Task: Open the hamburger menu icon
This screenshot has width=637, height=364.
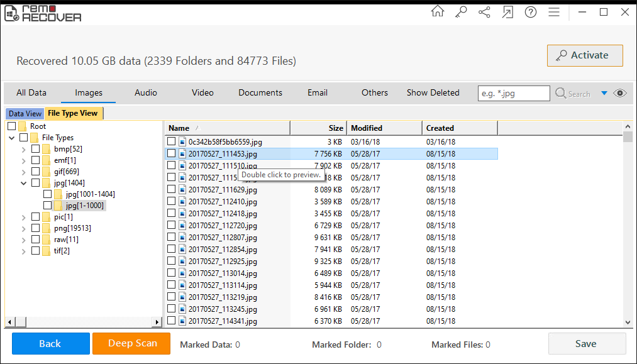Action: pyautogui.click(x=554, y=12)
